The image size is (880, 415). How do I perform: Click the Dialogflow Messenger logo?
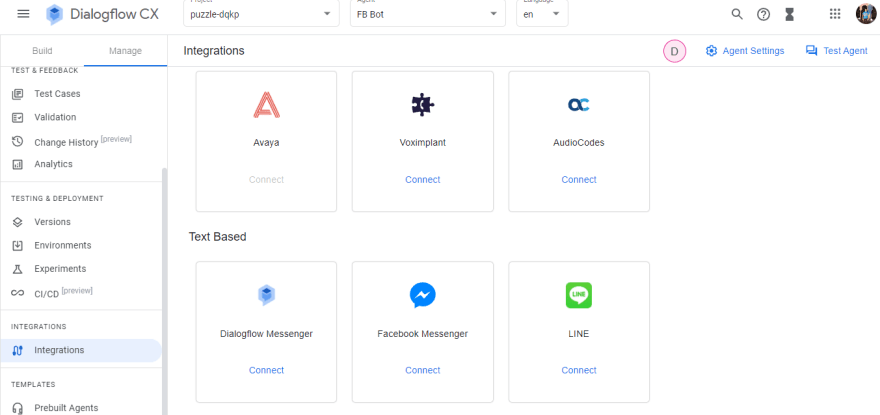click(x=267, y=295)
